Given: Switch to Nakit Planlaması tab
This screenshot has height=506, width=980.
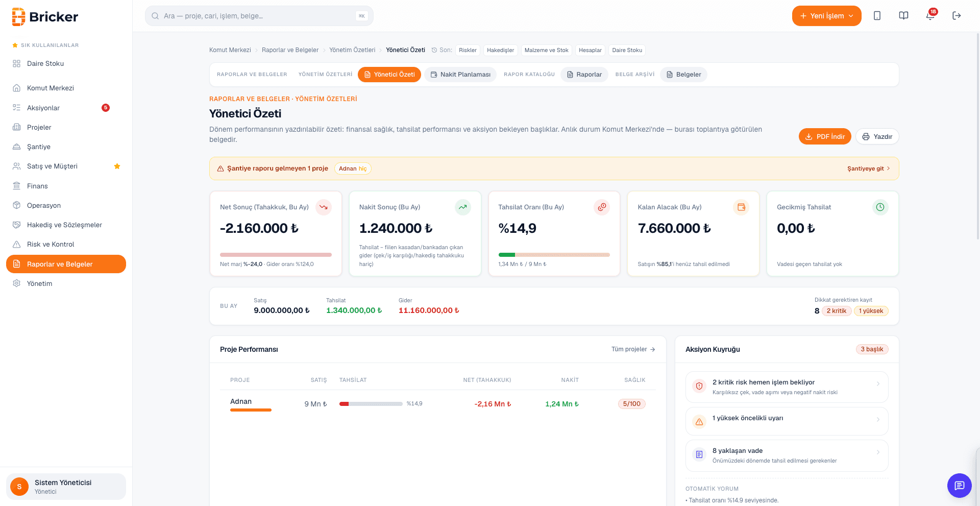Looking at the screenshot, I should pyautogui.click(x=460, y=75).
